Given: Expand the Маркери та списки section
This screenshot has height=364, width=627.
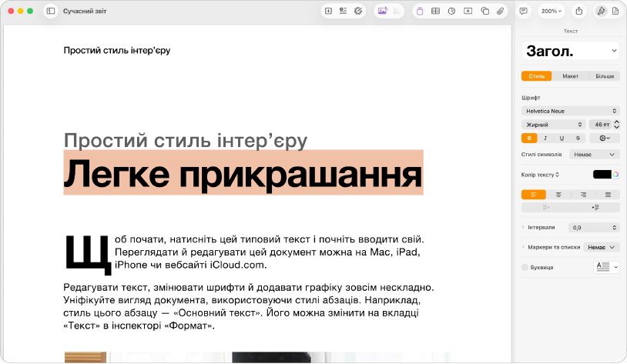Looking at the screenshot, I should click(523, 247).
